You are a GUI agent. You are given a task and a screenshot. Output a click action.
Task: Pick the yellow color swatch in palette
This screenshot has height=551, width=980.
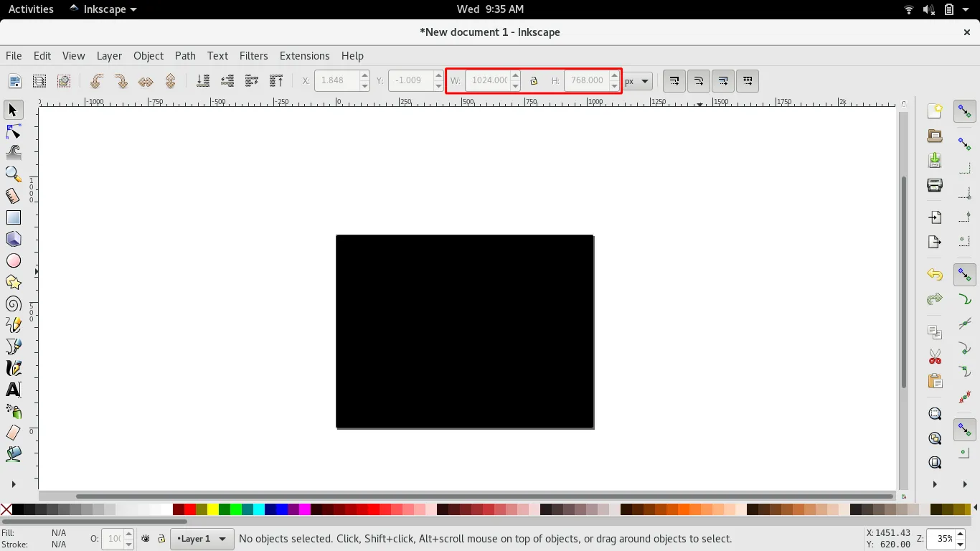213,509
